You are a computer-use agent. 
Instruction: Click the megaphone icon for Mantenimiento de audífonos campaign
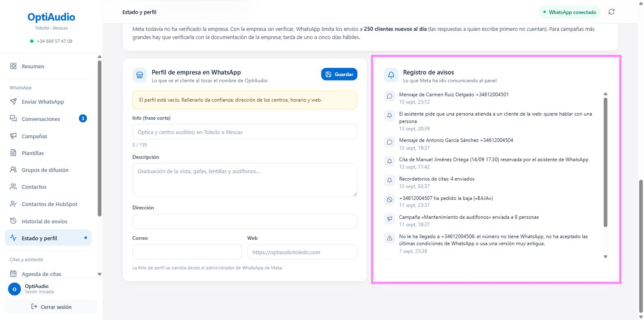(389, 218)
